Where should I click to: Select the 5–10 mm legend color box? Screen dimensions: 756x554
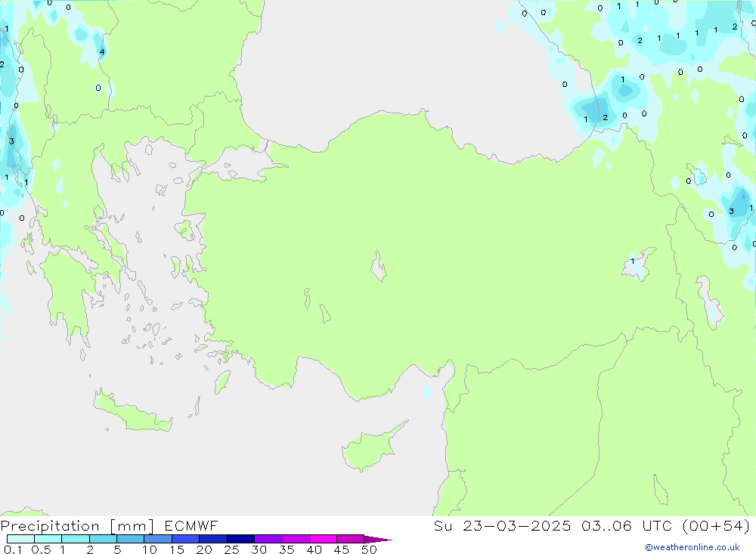[x=130, y=539]
